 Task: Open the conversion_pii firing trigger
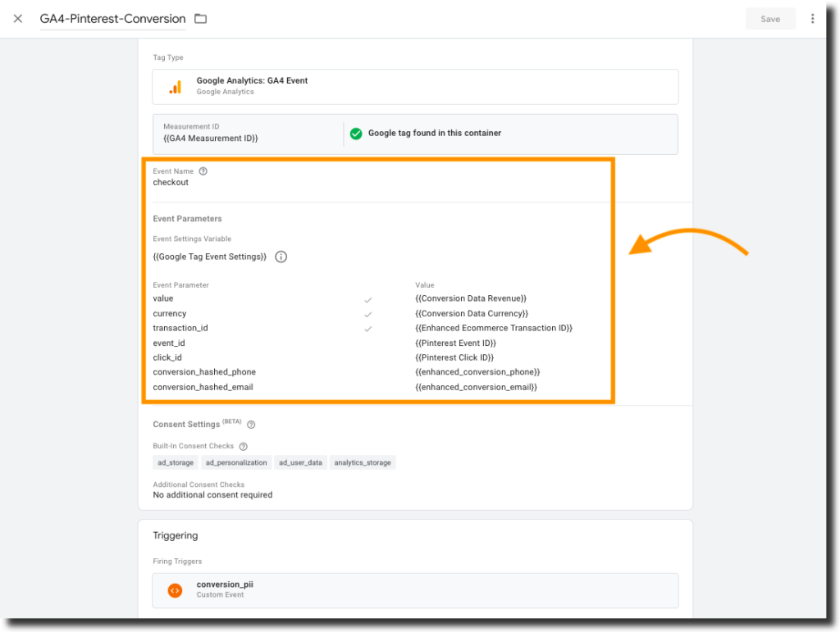(x=415, y=589)
